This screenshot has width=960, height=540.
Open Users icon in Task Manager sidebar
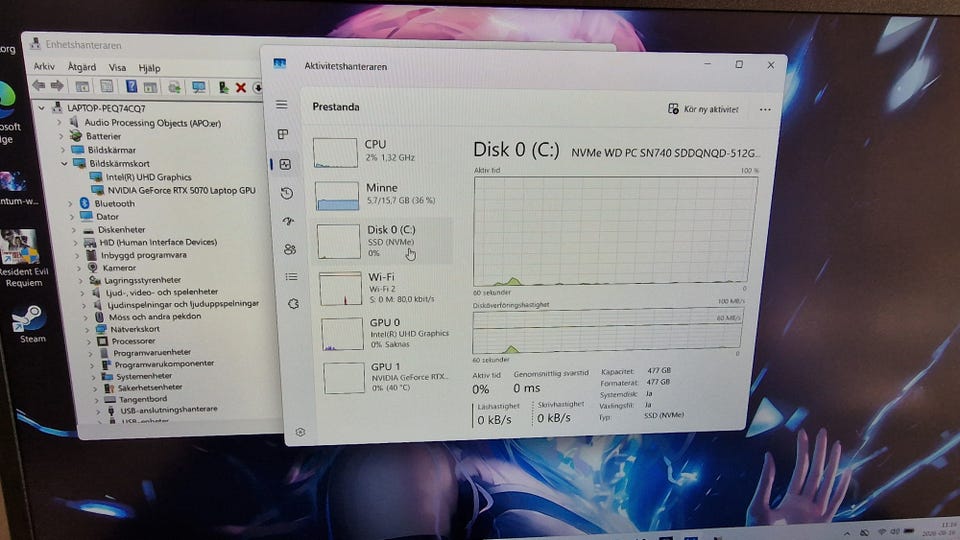coord(290,249)
